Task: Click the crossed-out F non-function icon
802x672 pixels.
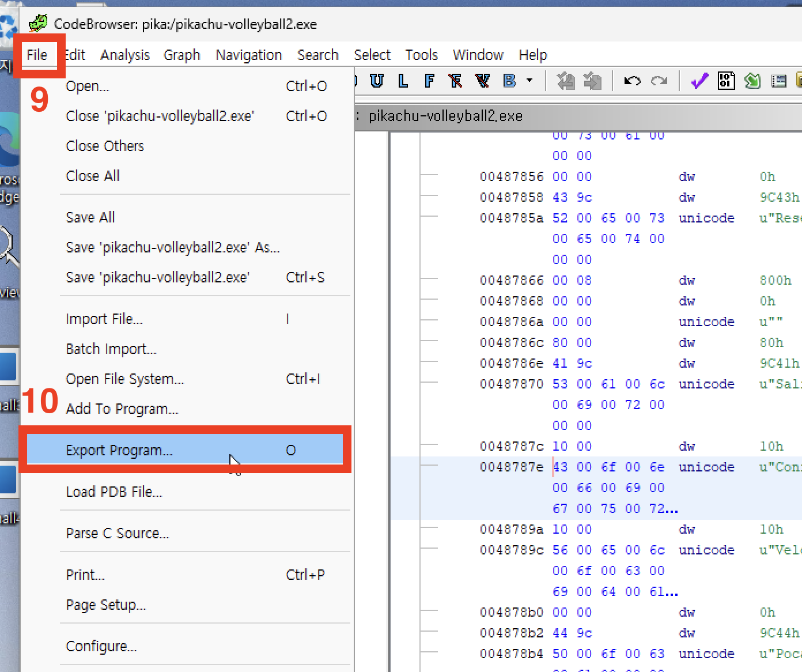Action: coord(455,81)
